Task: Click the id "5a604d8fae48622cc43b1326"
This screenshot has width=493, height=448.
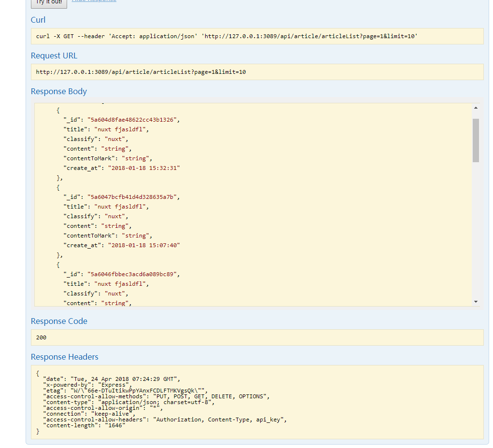Action: tap(132, 120)
